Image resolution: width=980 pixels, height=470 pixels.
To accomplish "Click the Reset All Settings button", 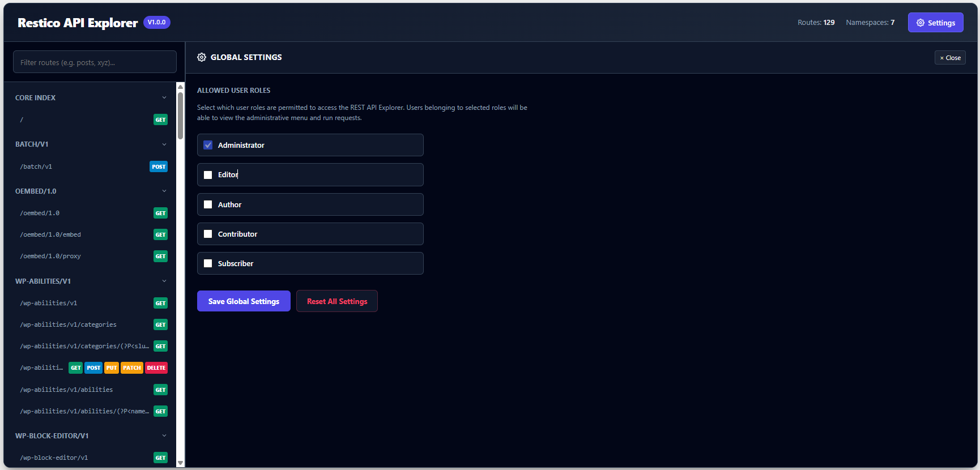I will (x=337, y=301).
